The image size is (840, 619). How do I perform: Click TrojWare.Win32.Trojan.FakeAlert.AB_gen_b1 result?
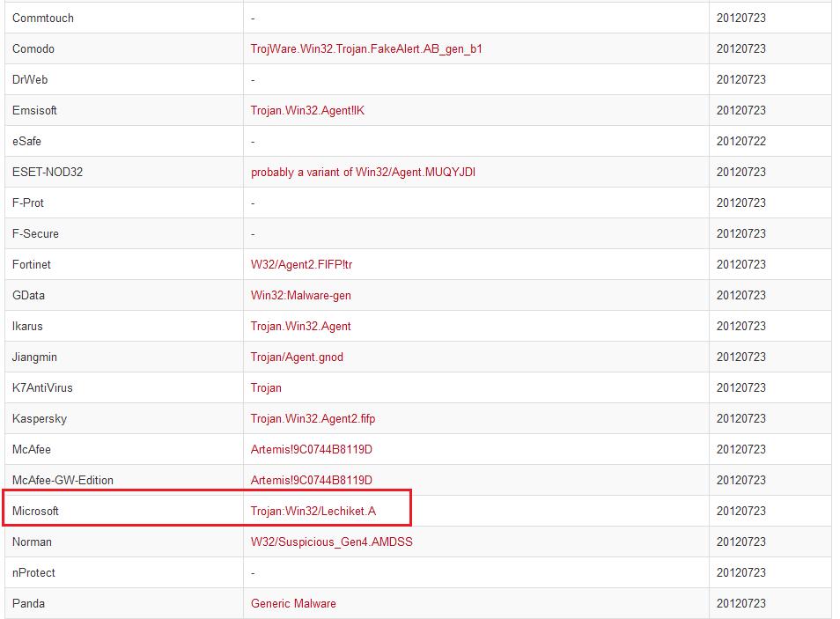click(x=366, y=48)
